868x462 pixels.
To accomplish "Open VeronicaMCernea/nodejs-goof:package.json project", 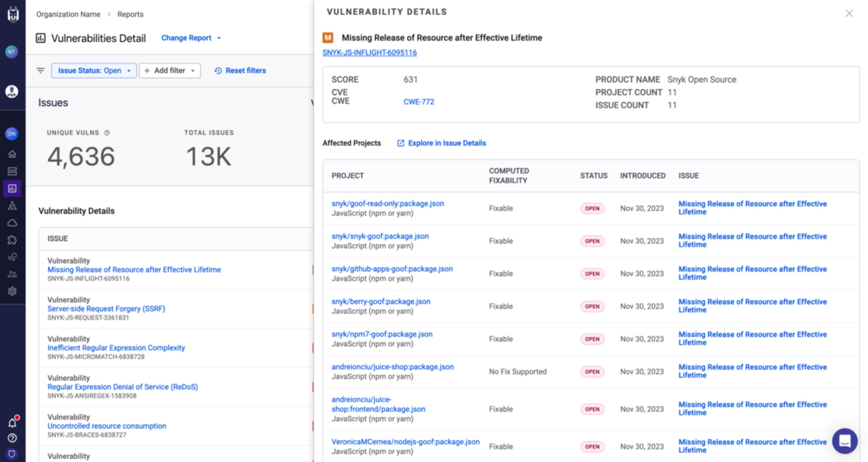I will pyautogui.click(x=406, y=442).
